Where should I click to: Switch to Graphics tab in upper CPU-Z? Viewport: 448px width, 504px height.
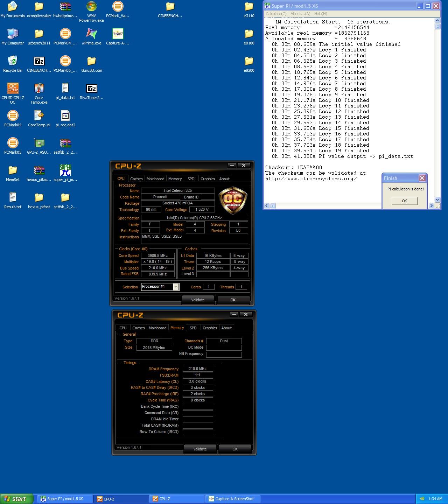click(x=208, y=179)
